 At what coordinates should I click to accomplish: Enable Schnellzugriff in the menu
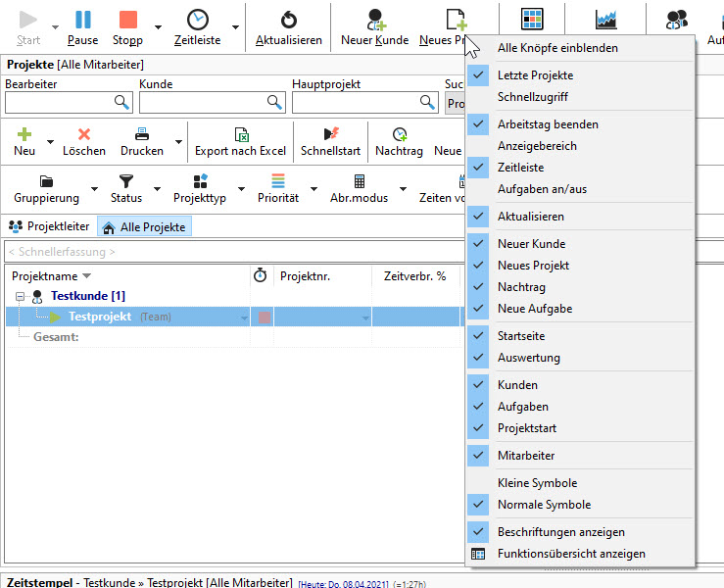point(580,97)
